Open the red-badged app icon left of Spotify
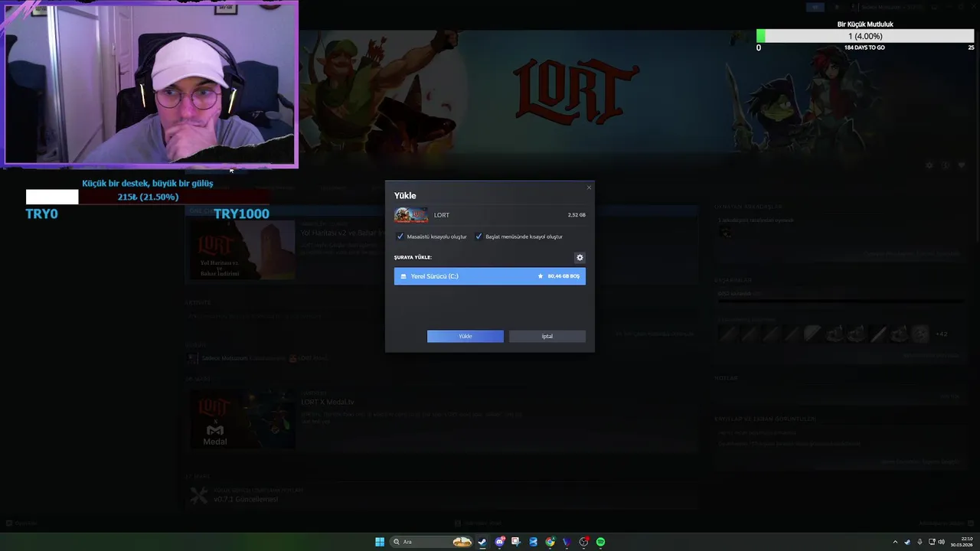The width and height of the screenshot is (980, 551). [x=584, y=542]
